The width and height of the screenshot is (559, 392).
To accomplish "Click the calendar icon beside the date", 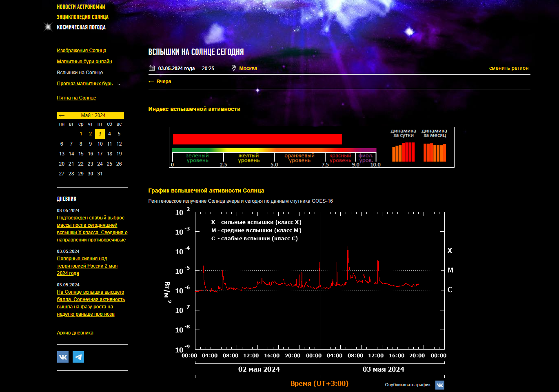I will click(152, 68).
